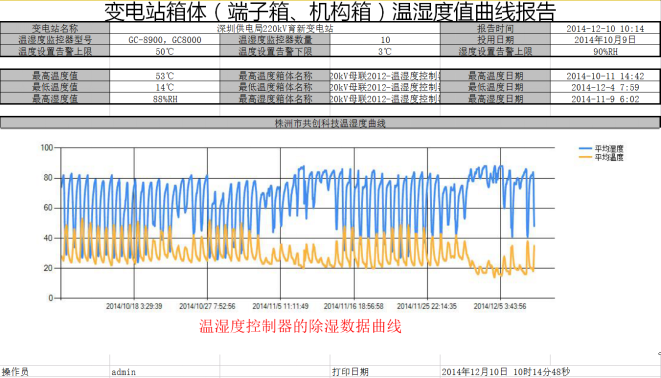Screen dimensions: 661x378
Task: Click the red caption 温湿度控制器的除湿数据曲线
Action: (300, 326)
